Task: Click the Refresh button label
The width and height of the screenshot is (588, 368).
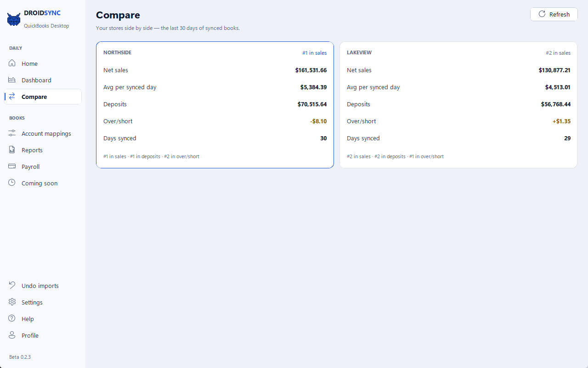Action: (x=560, y=15)
